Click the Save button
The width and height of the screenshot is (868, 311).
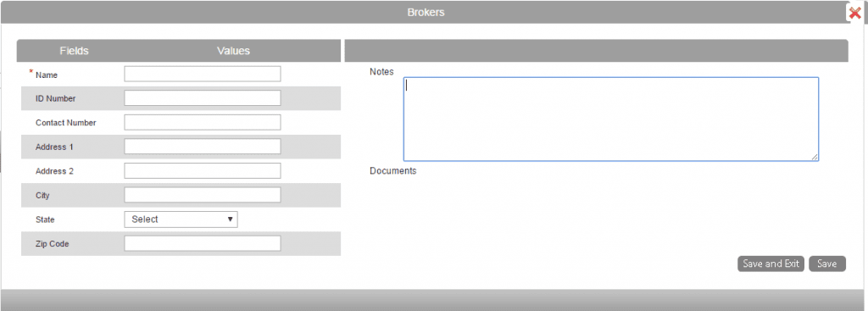click(x=827, y=264)
